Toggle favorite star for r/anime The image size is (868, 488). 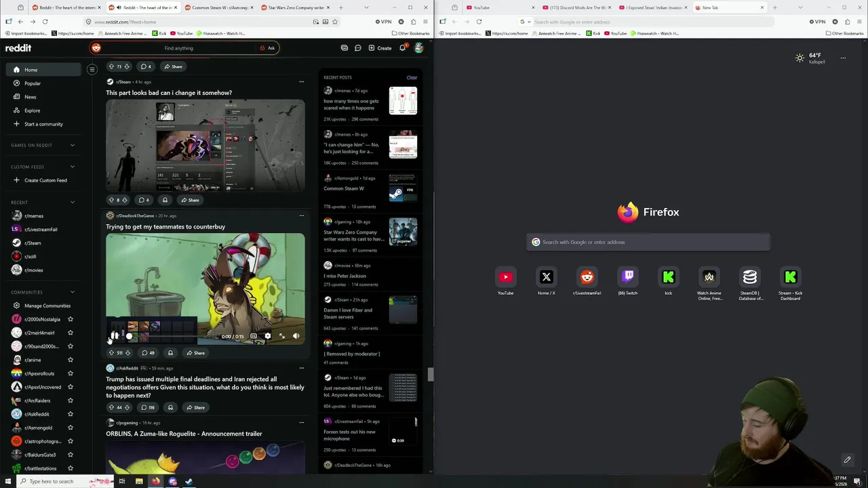pos(71,360)
